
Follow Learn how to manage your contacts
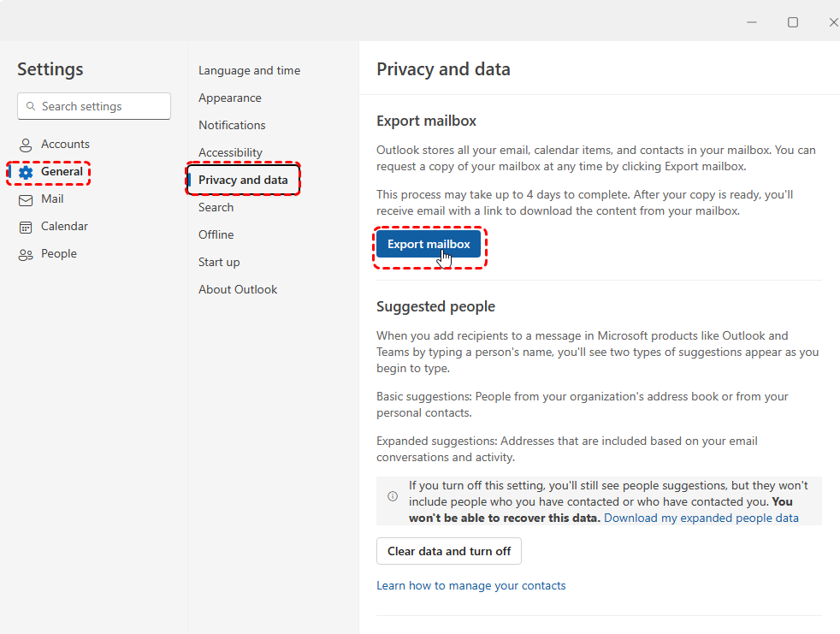[x=470, y=585]
